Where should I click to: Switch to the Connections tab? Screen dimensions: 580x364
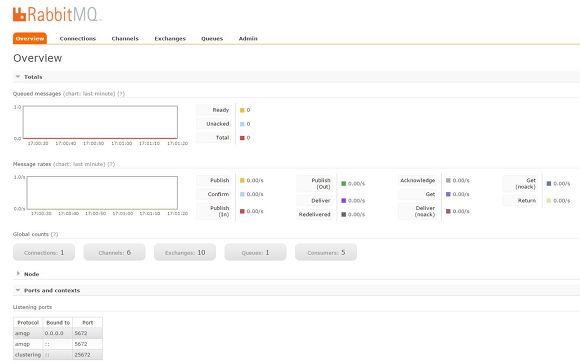click(78, 38)
